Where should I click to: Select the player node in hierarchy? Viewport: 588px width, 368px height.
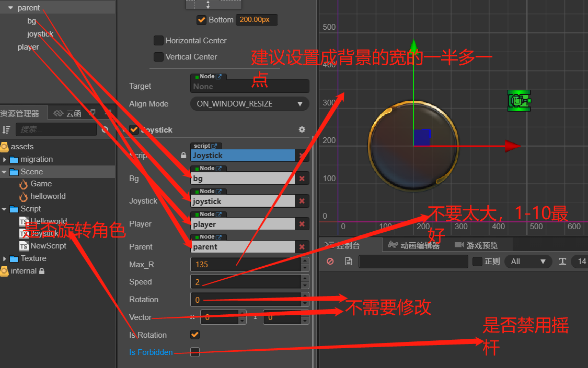(28, 47)
